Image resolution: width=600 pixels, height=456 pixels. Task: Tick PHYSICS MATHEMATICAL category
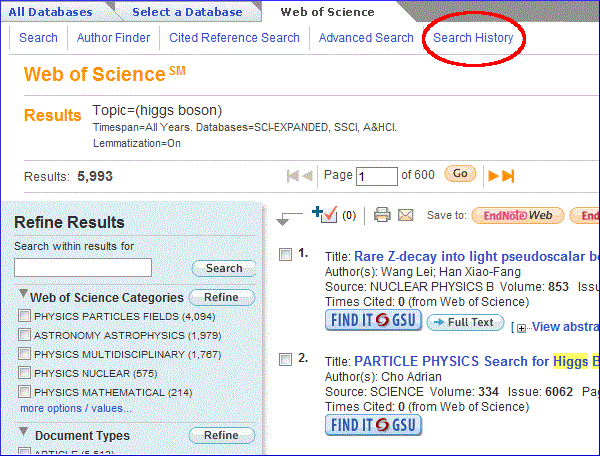[24, 391]
